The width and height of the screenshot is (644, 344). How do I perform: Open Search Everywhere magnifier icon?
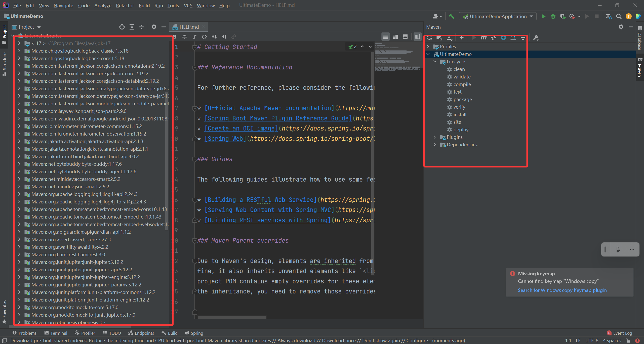(619, 16)
